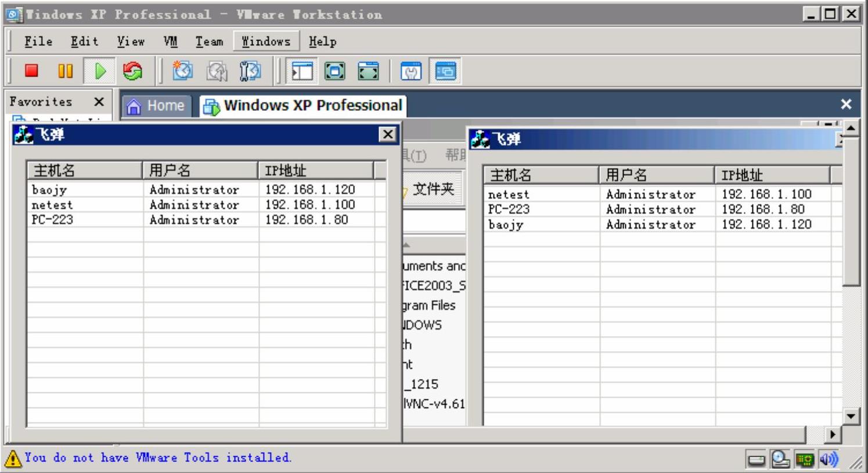Screen dimensions: 868x473
Task: Select PC-223 row in left window
Action: pos(206,220)
